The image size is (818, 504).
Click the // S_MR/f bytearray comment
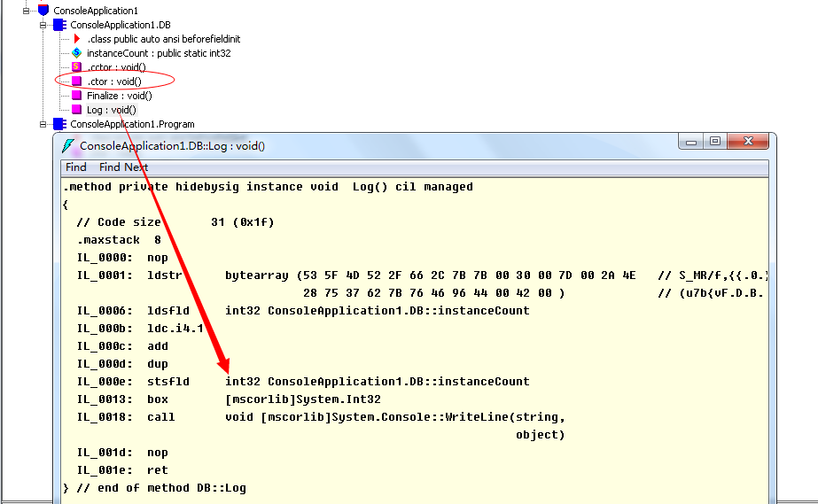(x=713, y=275)
